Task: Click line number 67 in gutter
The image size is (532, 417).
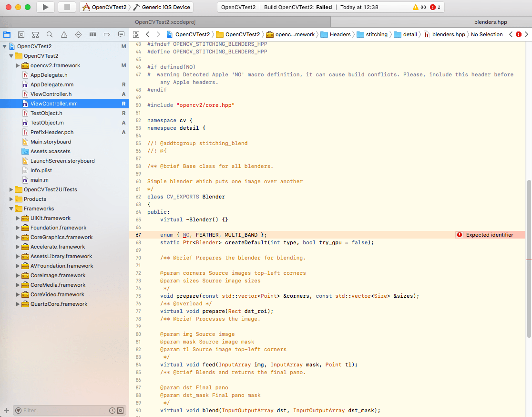Action: (x=138, y=235)
